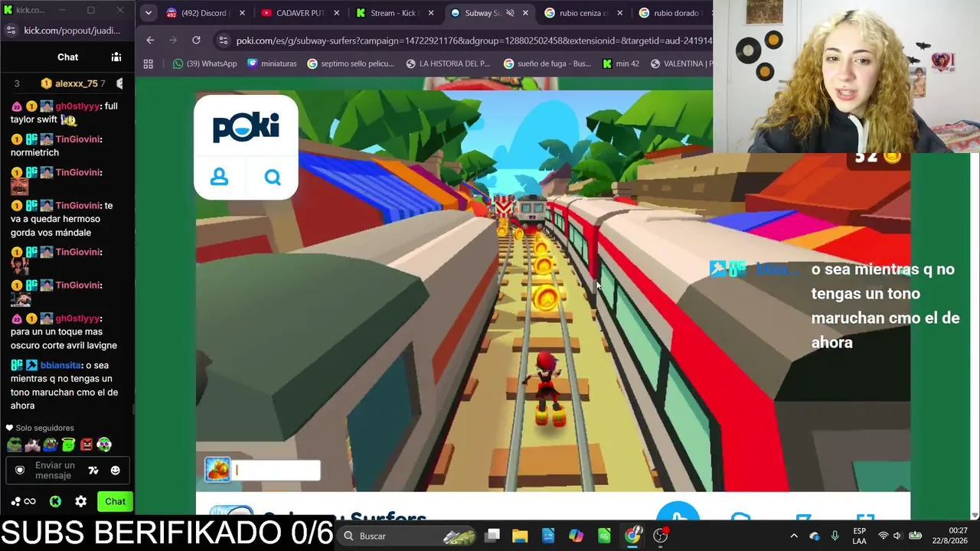This screenshot has width=980, height=551.
Task: Click username bbiansita in chat
Action: (61, 366)
